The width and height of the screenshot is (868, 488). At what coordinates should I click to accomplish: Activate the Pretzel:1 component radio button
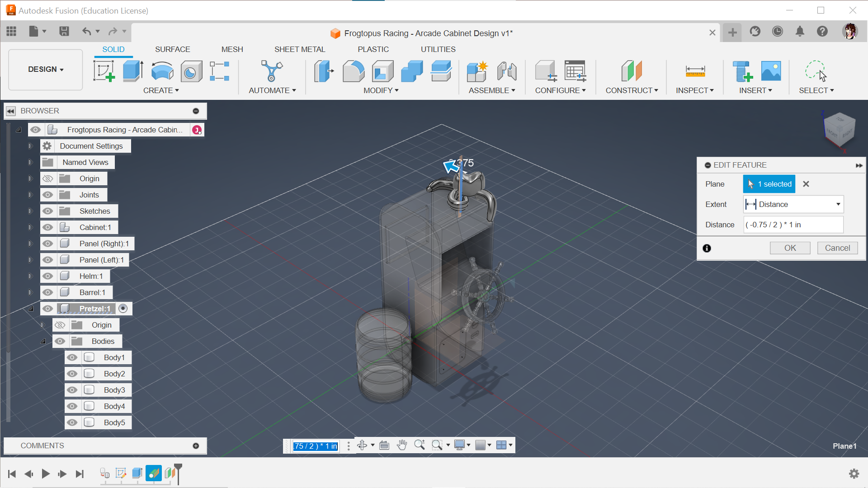123,308
